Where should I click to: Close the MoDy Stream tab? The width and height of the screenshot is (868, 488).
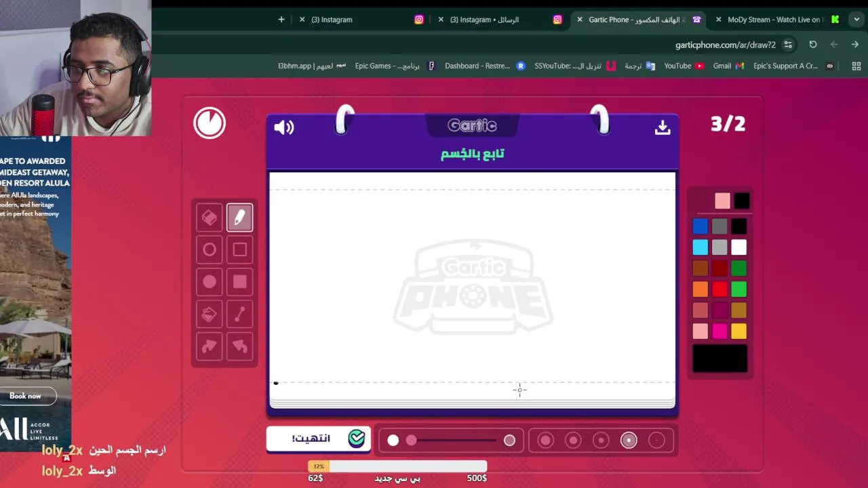click(719, 20)
